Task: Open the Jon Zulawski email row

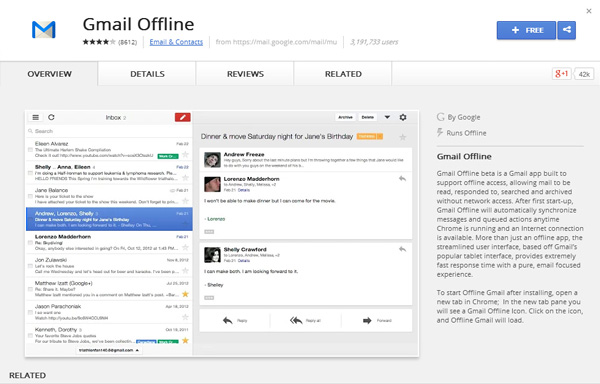Action: [109, 265]
